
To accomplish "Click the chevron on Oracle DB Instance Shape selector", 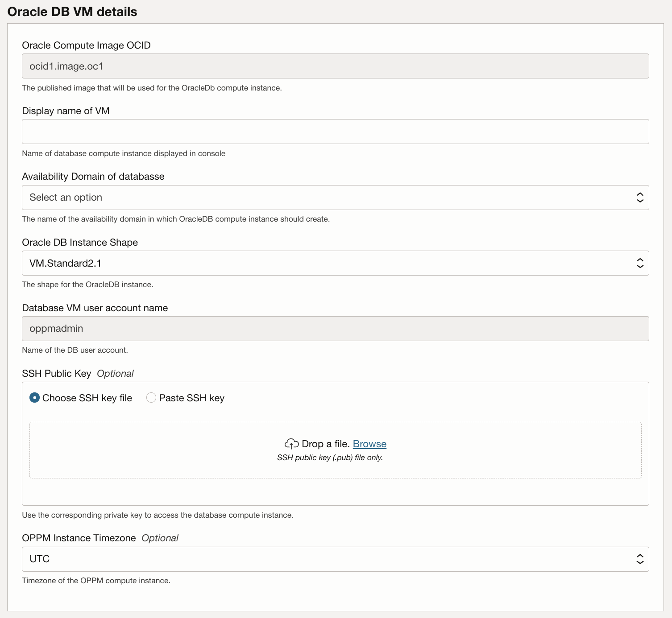I will 639,263.
